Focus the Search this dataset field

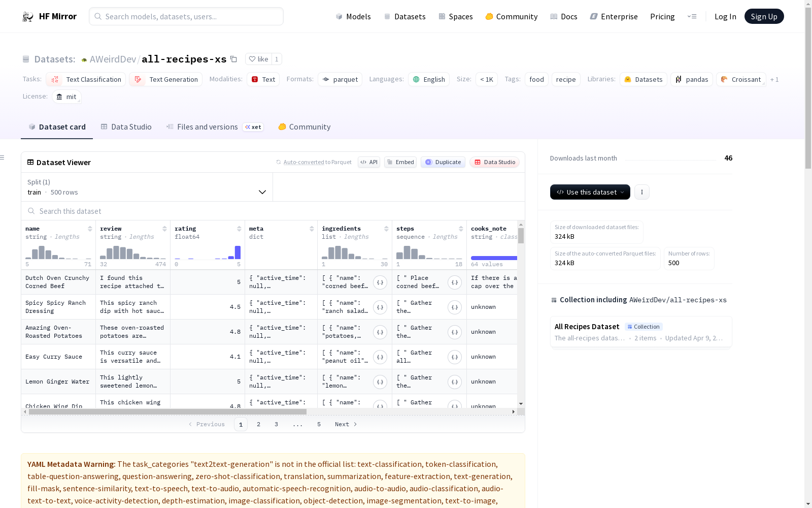pyautogui.click(x=273, y=211)
